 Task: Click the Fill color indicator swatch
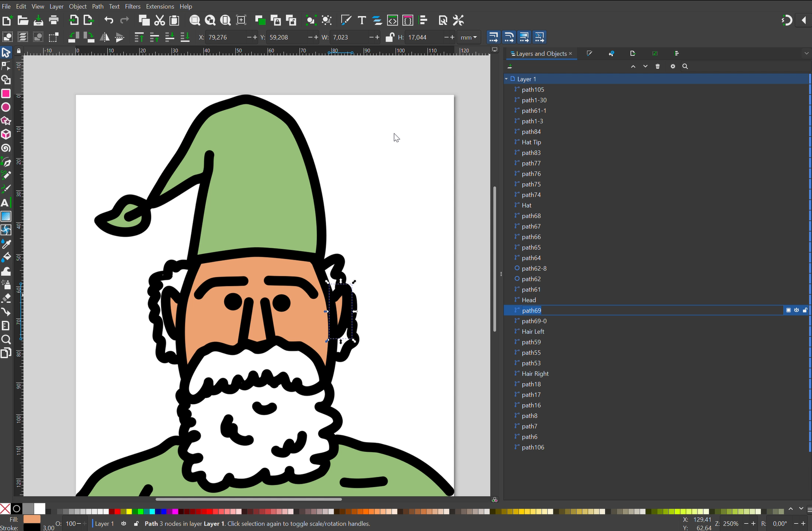[32, 519]
